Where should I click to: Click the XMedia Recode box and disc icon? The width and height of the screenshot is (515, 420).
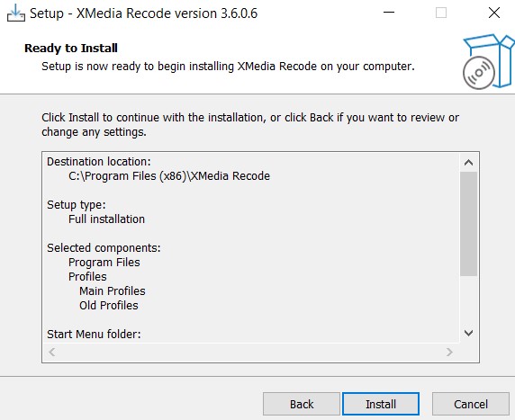coord(487,62)
